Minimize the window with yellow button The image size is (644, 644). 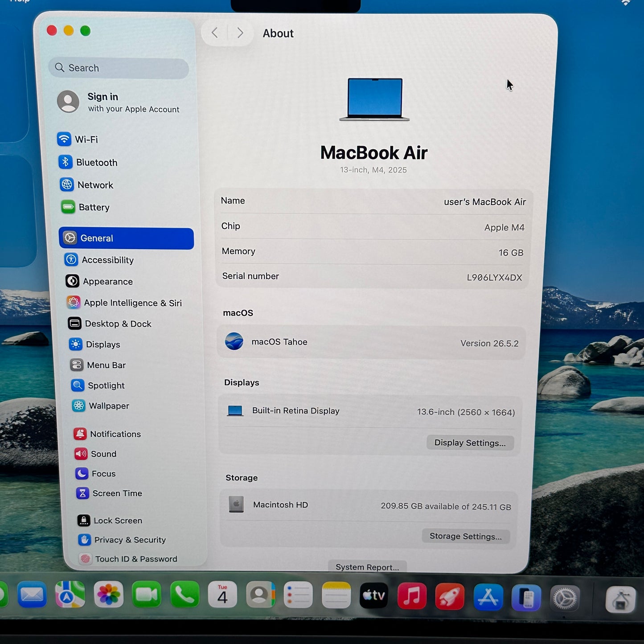coord(69,30)
